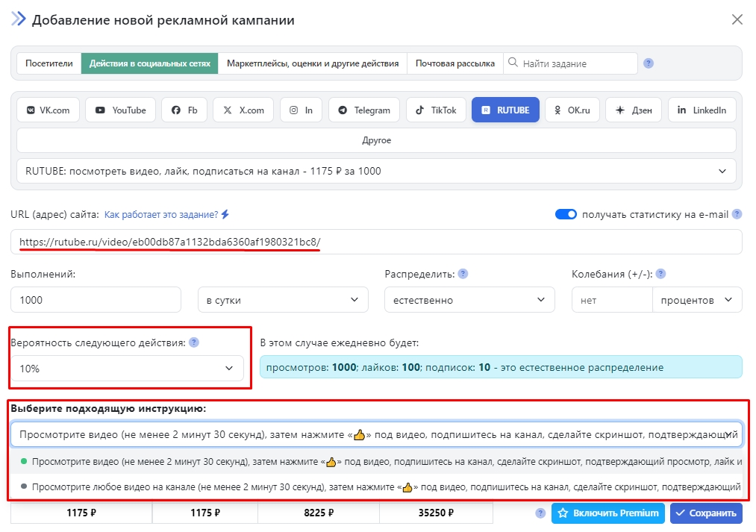Pick the Telegram platform button
Screen dimensions: 756x532
[363, 110]
